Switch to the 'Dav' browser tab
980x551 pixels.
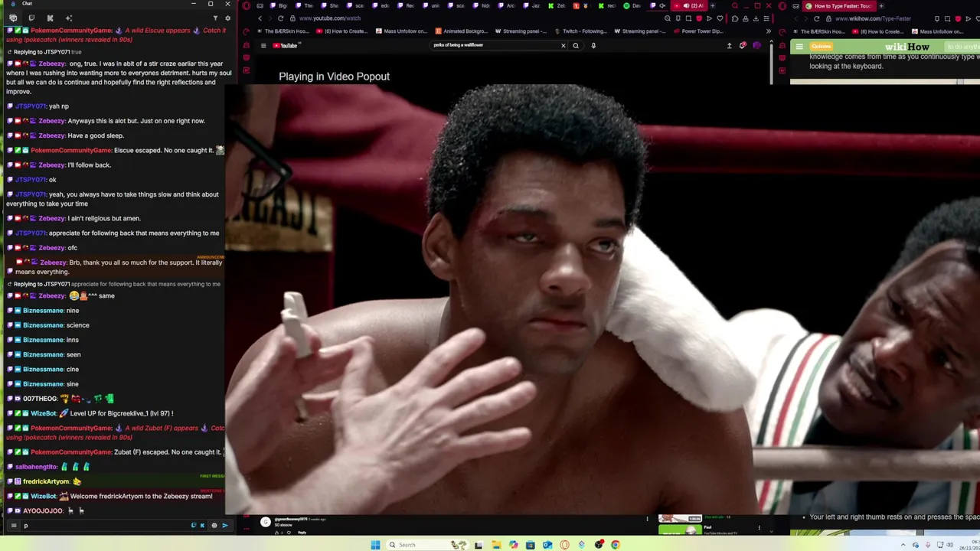tap(632, 6)
